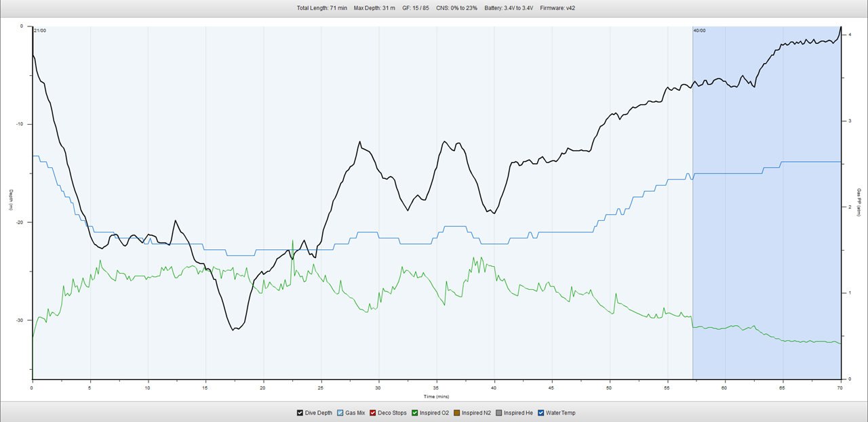Toggle the Gas Mix checkbox

pos(340,413)
